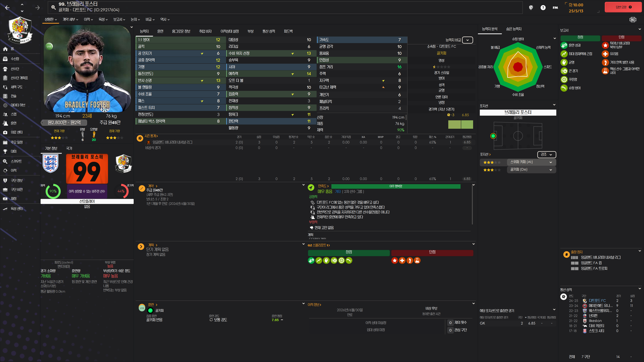Open 이적 transfers in sidebar
644x362 pixels.
13,170
